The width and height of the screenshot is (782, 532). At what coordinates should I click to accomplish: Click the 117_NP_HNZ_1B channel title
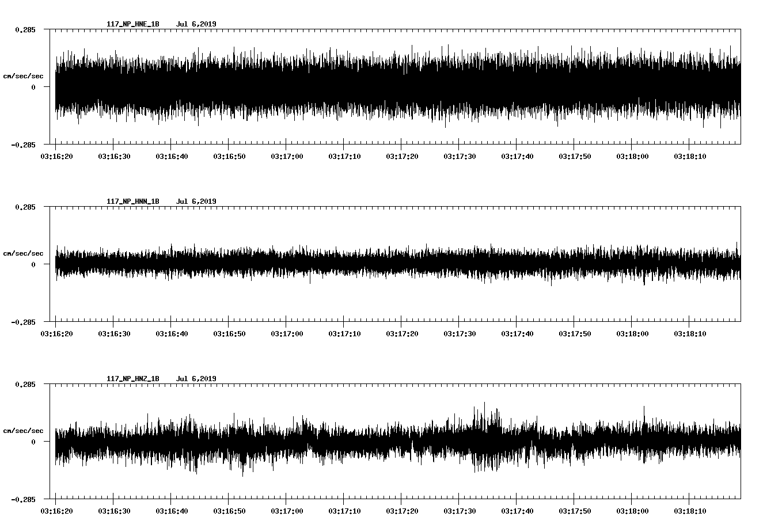coord(133,379)
